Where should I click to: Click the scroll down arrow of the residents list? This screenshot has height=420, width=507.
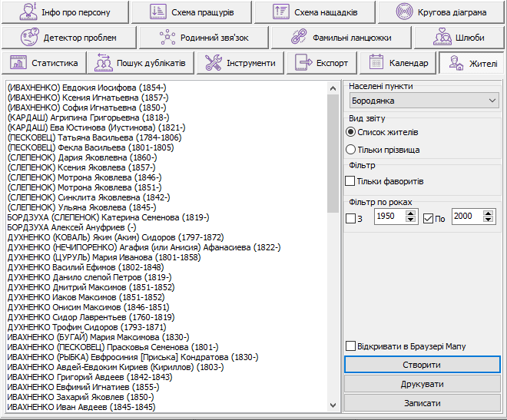[333, 405]
